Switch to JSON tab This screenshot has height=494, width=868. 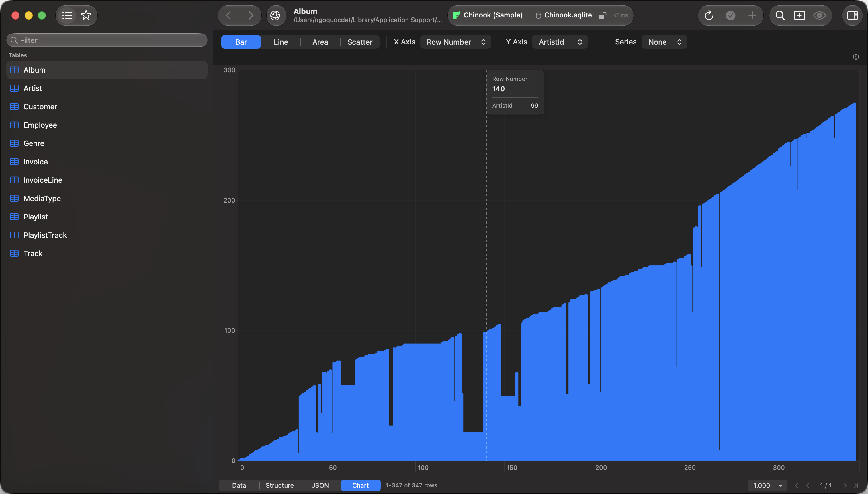320,485
